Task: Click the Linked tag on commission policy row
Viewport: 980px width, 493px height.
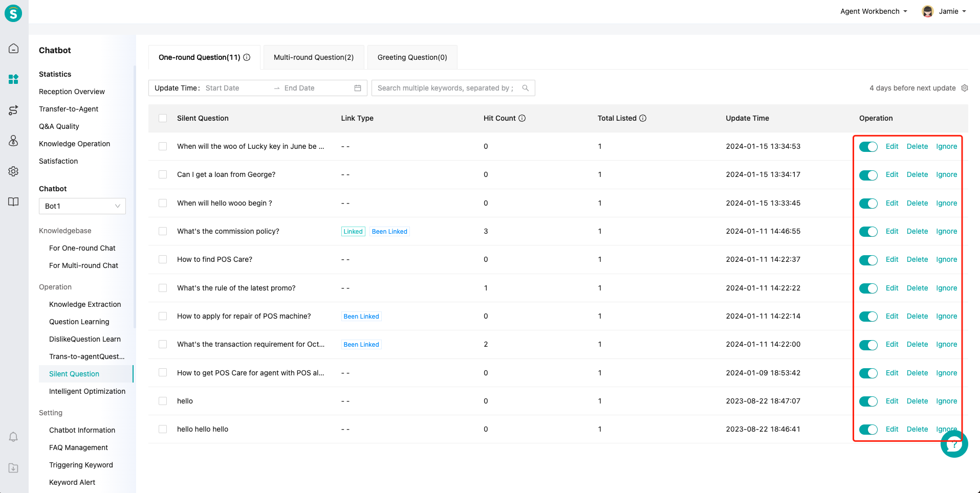Action: point(353,231)
